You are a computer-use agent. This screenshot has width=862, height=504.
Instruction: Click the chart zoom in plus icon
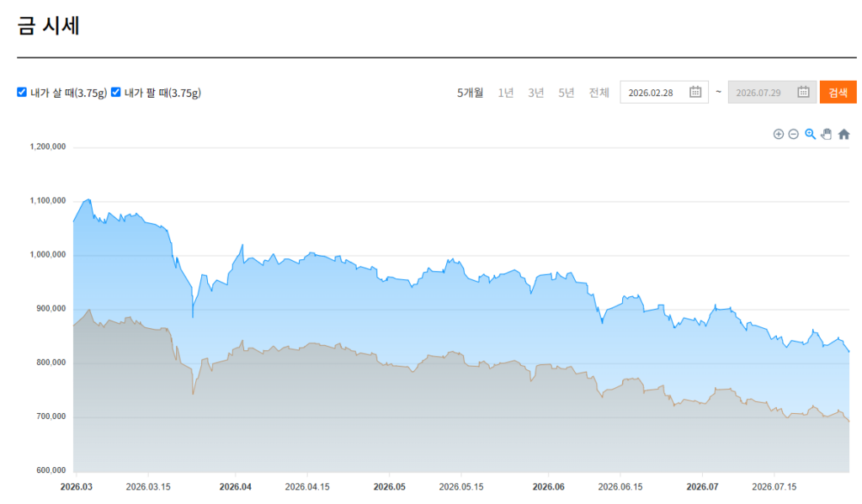pos(778,134)
